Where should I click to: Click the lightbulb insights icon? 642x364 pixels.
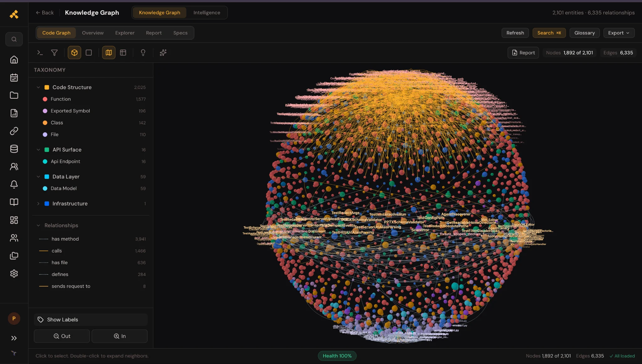point(143,53)
